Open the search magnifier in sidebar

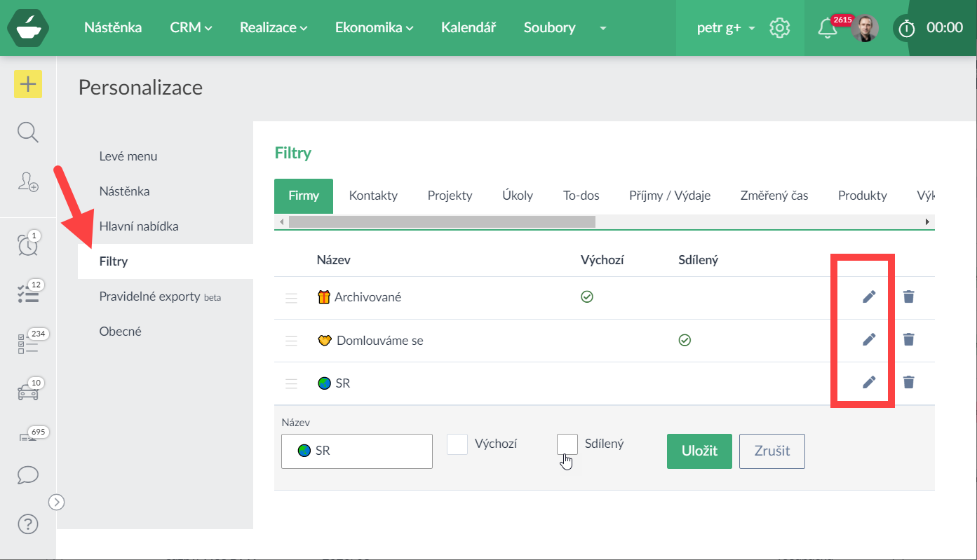pyautogui.click(x=28, y=132)
